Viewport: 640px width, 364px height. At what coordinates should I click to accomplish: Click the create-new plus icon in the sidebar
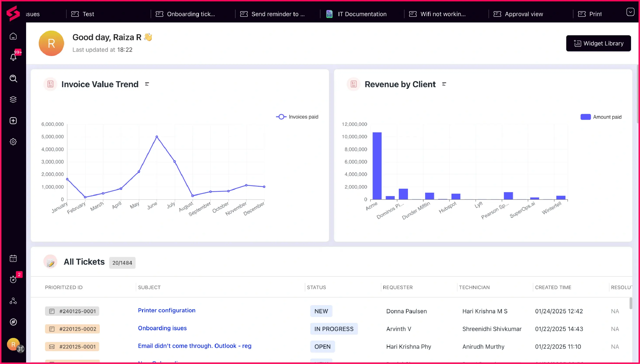(13, 121)
